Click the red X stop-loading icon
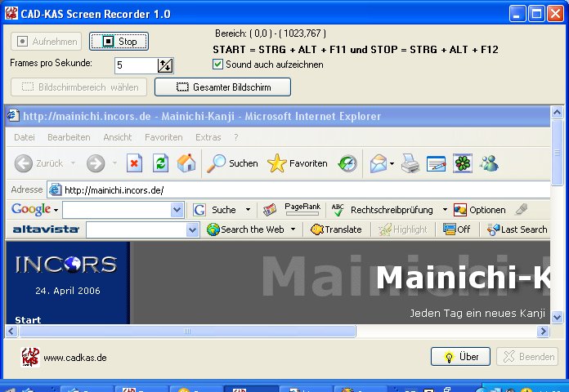 [x=134, y=163]
